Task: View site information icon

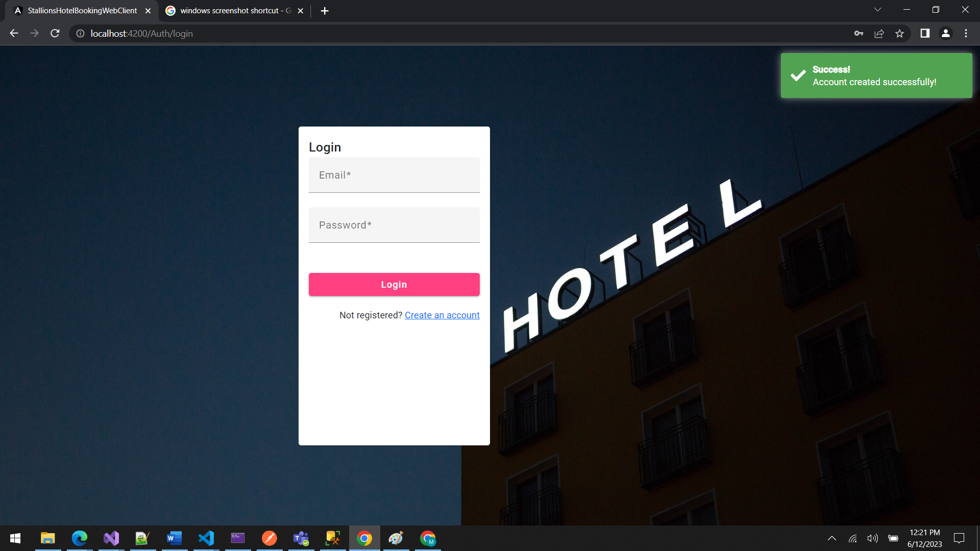Action: click(x=80, y=34)
